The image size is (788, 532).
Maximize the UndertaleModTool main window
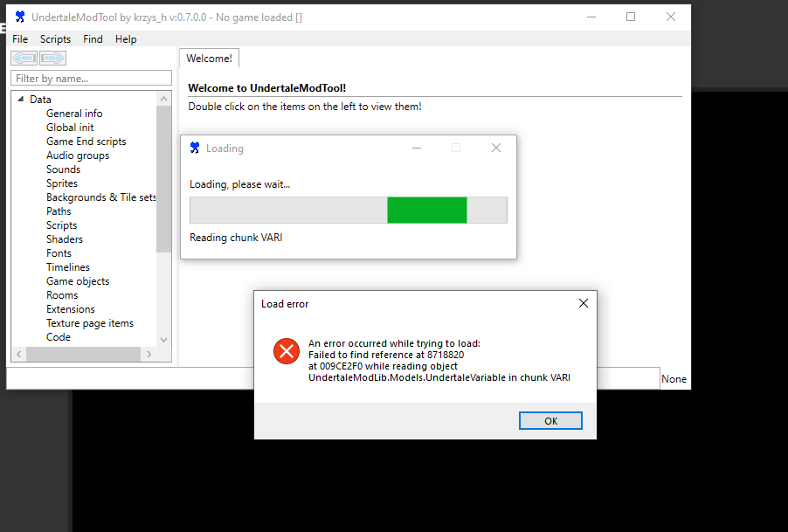point(631,17)
